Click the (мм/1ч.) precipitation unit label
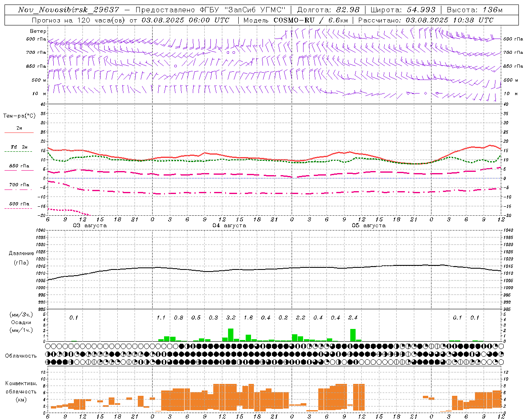 point(21,330)
